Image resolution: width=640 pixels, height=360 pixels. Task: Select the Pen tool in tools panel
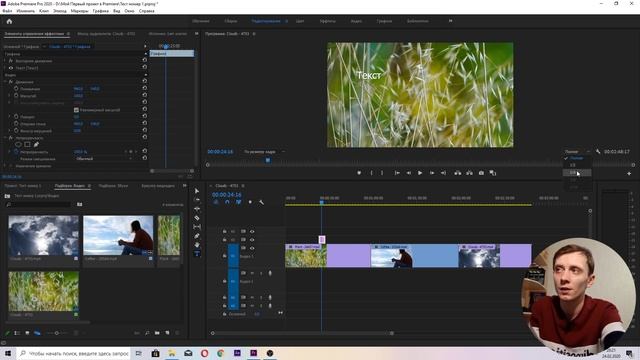[x=197, y=236]
